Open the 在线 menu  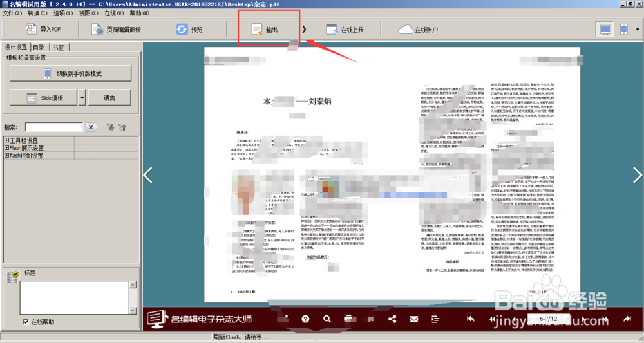(x=114, y=13)
